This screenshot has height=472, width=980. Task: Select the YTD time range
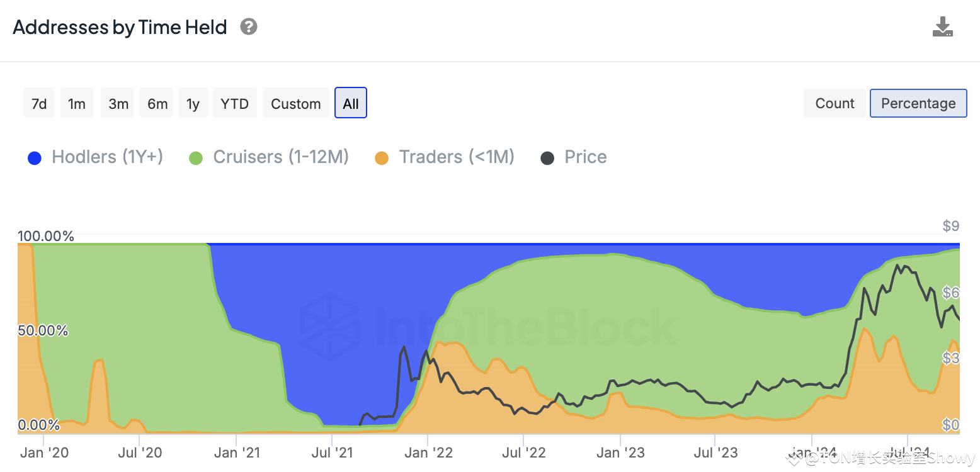click(235, 103)
